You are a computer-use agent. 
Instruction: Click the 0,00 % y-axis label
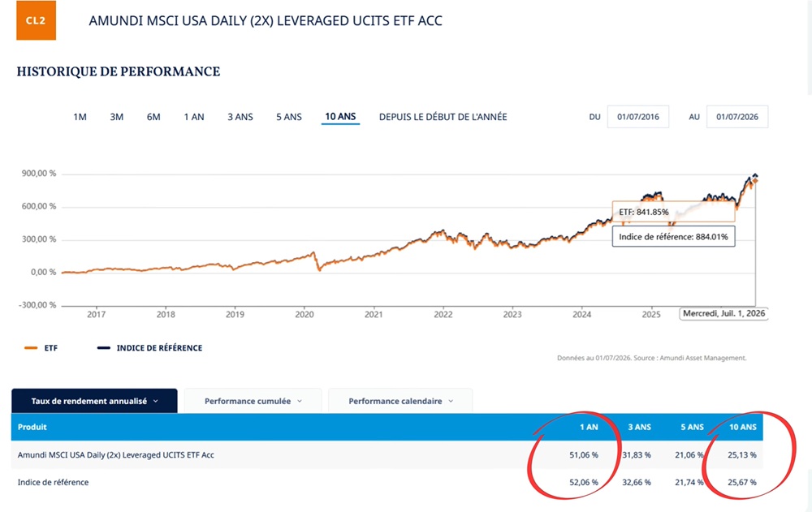point(44,273)
